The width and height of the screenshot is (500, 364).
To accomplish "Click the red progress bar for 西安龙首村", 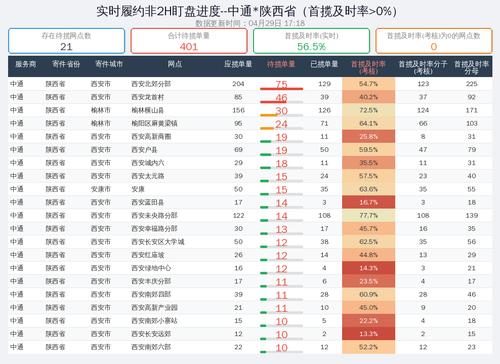I will point(273,102).
